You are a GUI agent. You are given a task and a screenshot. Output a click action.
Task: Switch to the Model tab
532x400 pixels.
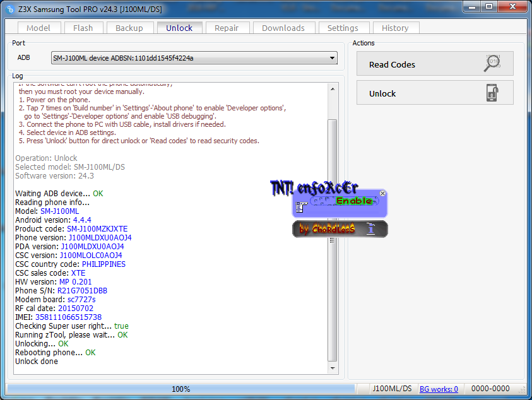38,28
